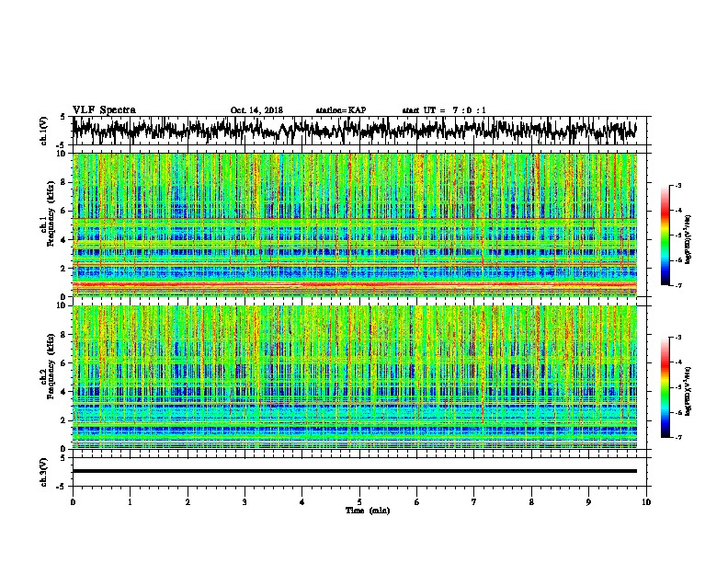Select the date text "Oct. 14, 2018"

click(256, 110)
